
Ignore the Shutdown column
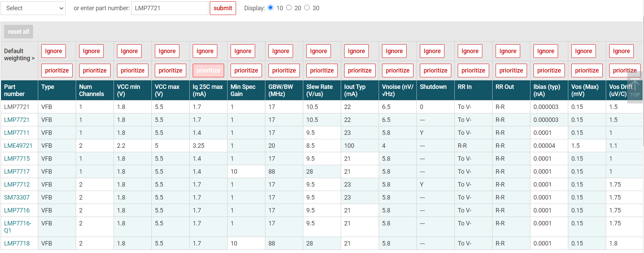432,51
